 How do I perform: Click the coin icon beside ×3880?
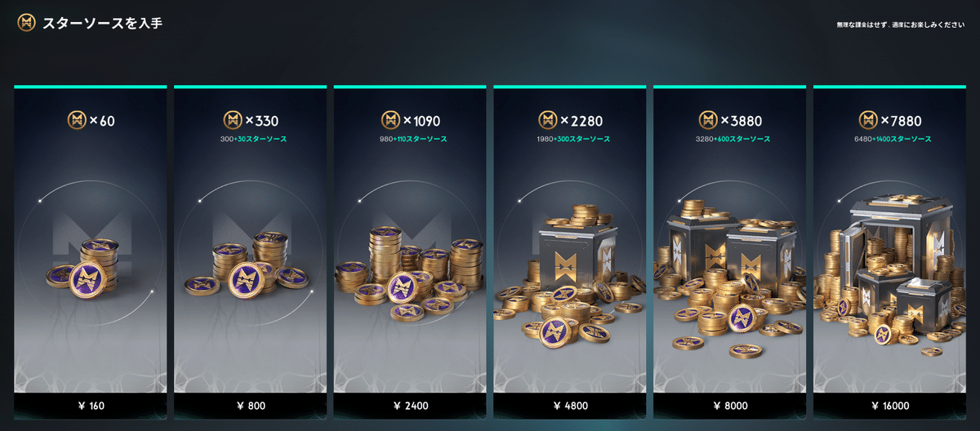pyautogui.click(x=707, y=121)
